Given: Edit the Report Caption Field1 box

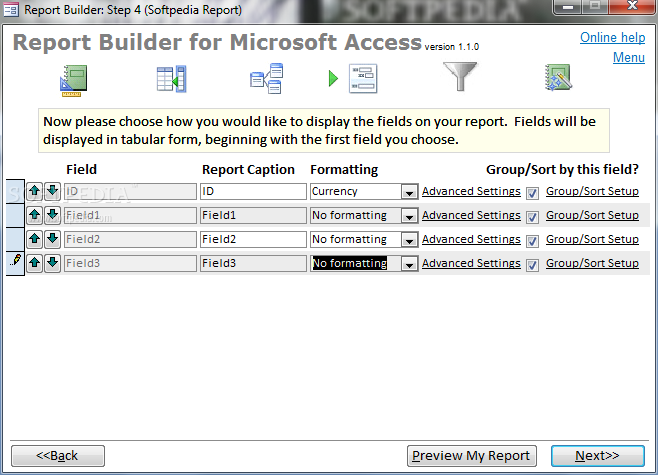Looking at the screenshot, I should pos(253,215).
